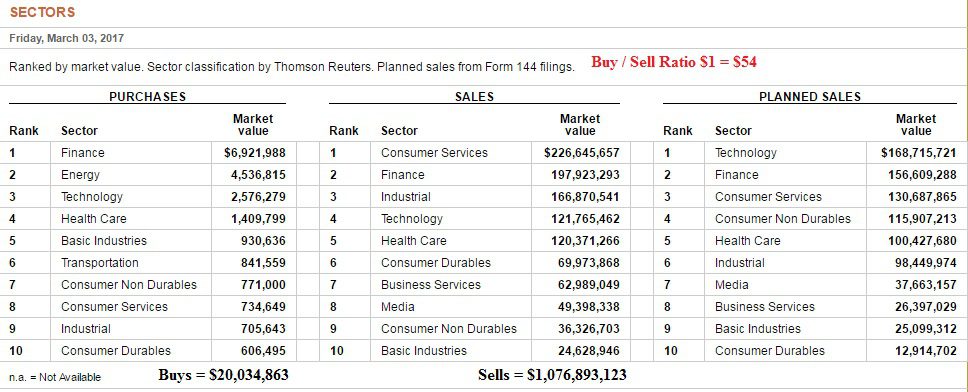Click the PURCHASES column header
968x392 pixels.
tap(148, 96)
